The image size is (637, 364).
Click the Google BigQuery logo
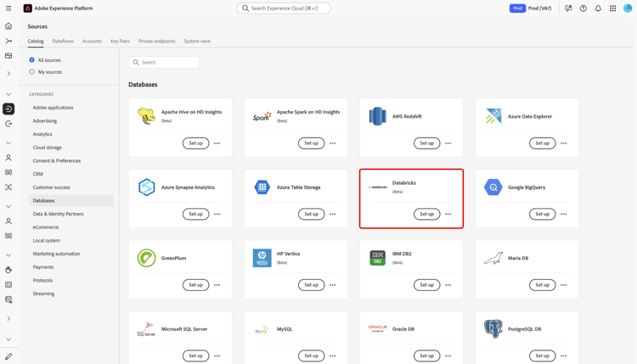(x=493, y=187)
